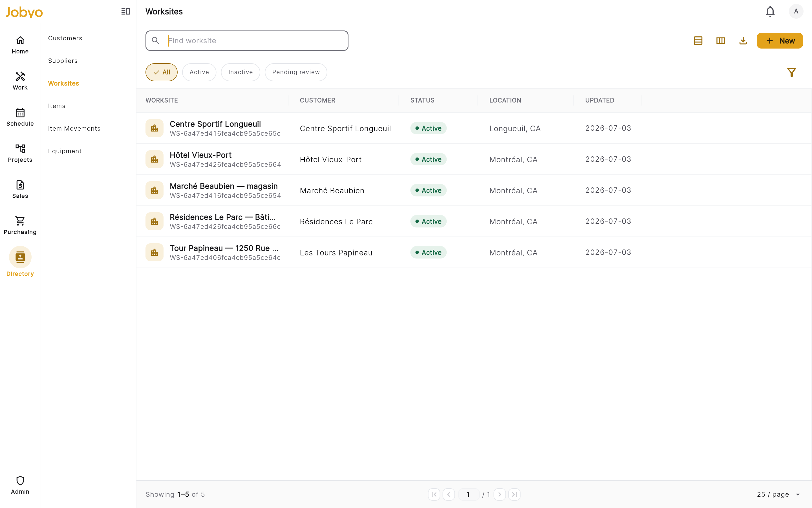Click updated date for Tour Papineau row

(x=608, y=252)
